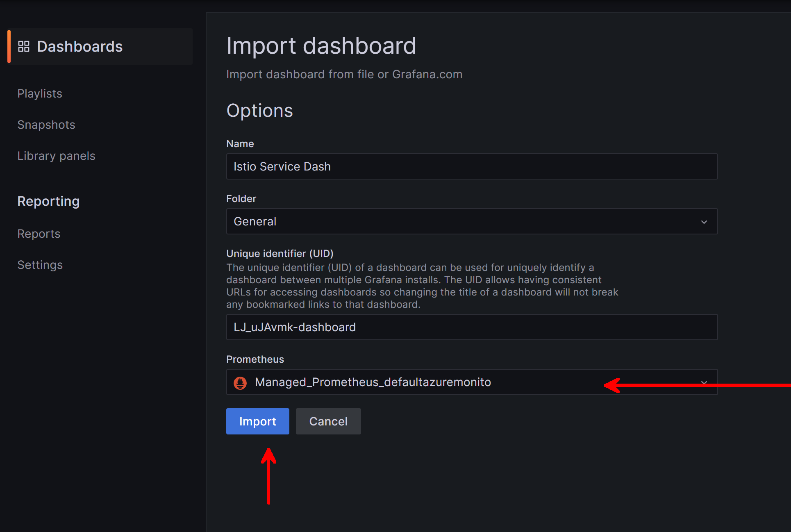Open the Reports page

(x=39, y=234)
